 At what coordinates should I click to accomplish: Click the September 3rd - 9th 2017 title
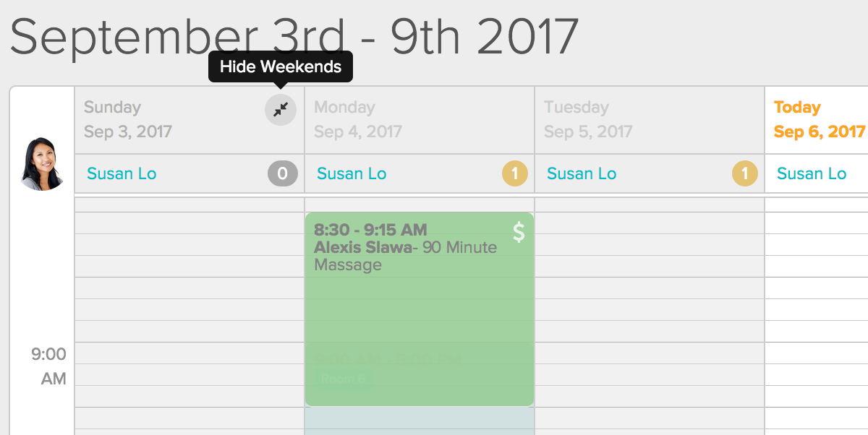point(294,36)
